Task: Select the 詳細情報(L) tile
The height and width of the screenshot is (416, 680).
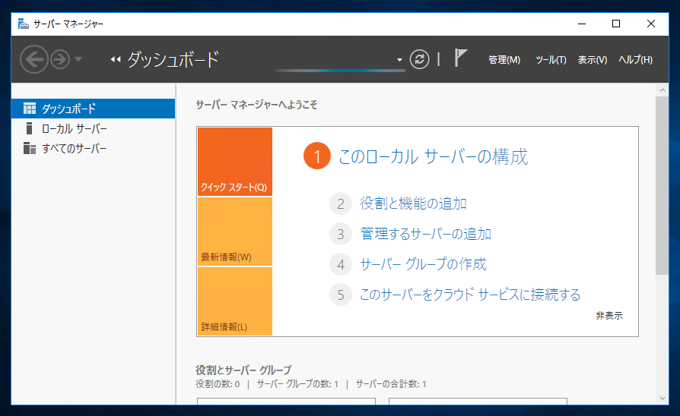Action: [x=235, y=301]
